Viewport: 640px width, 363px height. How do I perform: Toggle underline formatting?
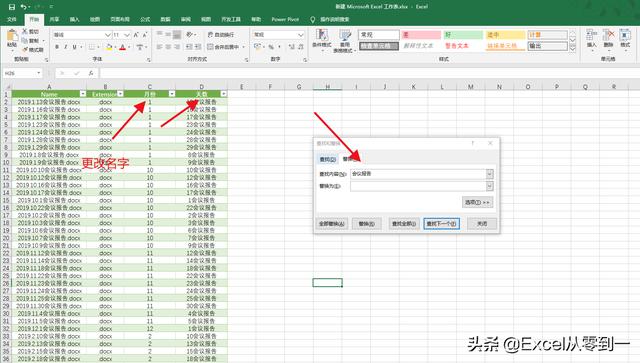tap(74, 47)
